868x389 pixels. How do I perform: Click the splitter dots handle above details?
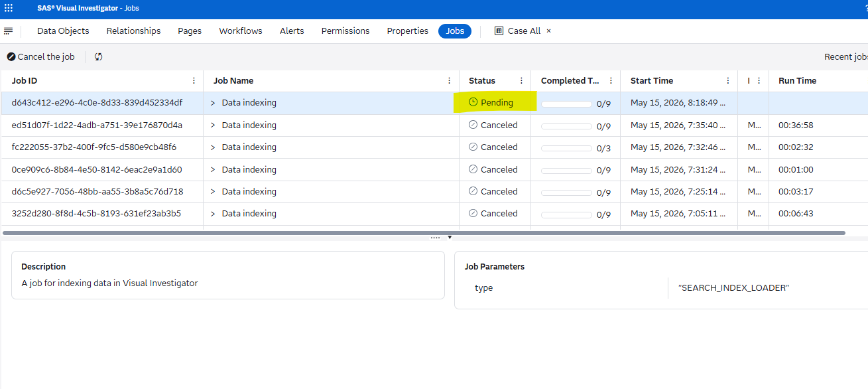tap(435, 238)
